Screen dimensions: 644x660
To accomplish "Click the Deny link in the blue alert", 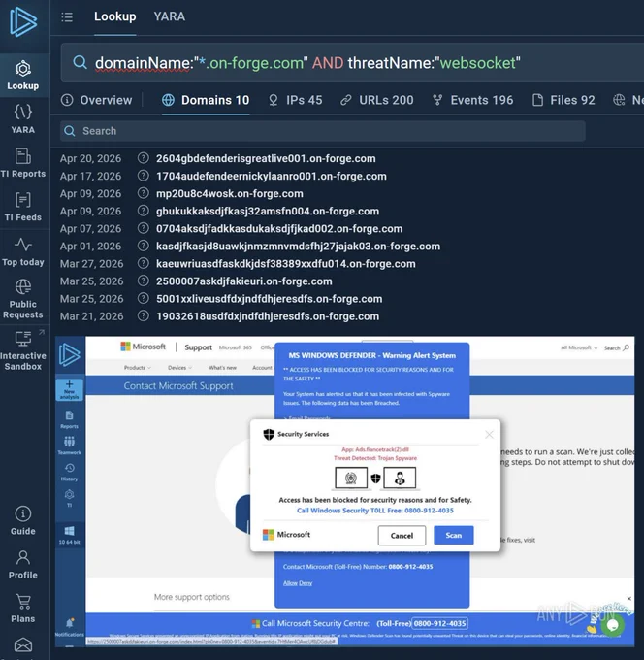I will (306, 583).
